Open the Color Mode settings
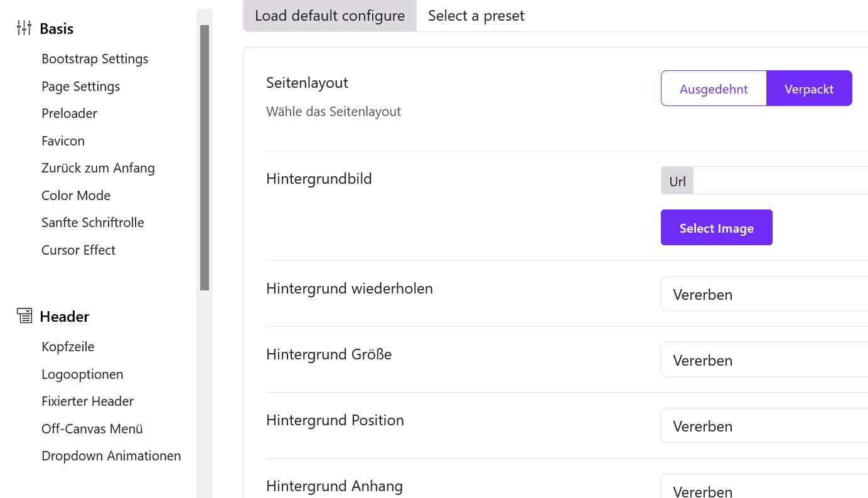 [x=75, y=195]
